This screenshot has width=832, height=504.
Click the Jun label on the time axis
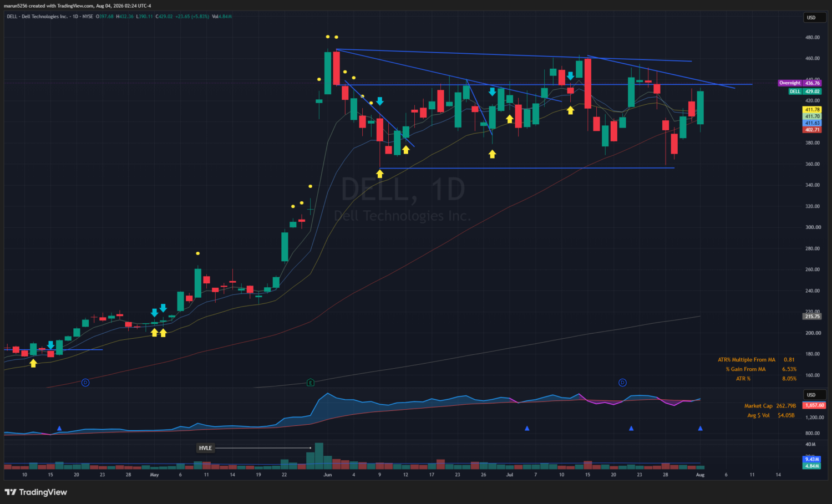(328, 475)
